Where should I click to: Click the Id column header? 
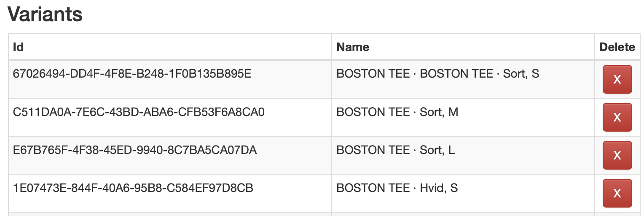coord(18,47)
